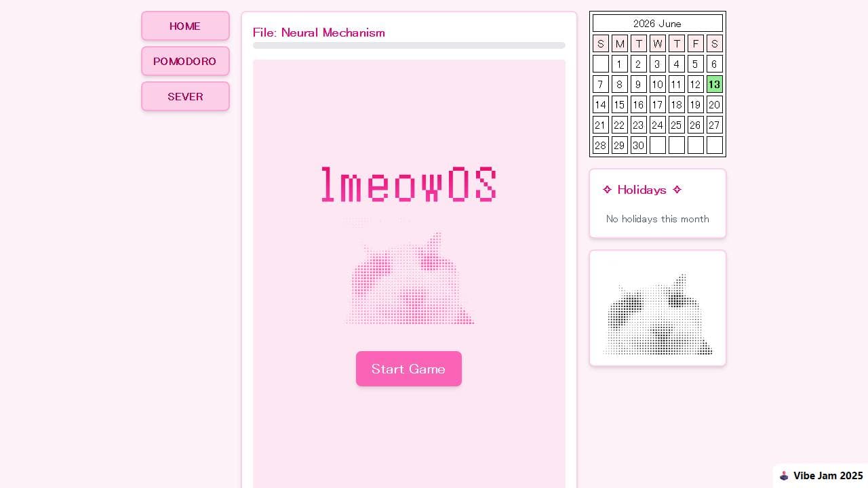The width and height of the screenshot is (868, 488).
Task: Click the Start Game button
Action: click(x=409, y=369)
